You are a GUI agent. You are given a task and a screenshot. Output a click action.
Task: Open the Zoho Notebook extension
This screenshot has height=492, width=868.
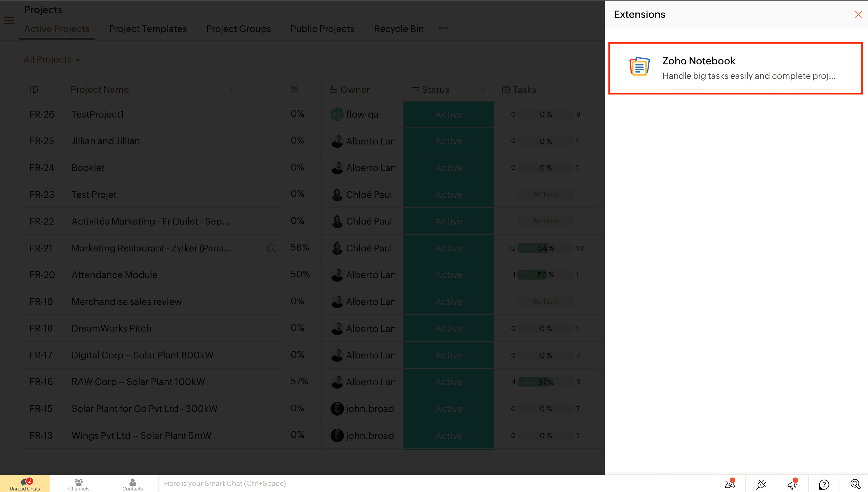(736, 68)
